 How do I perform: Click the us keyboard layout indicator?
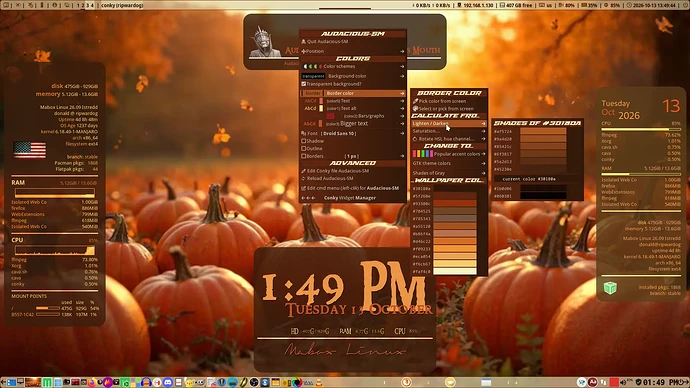click(546, 5)
